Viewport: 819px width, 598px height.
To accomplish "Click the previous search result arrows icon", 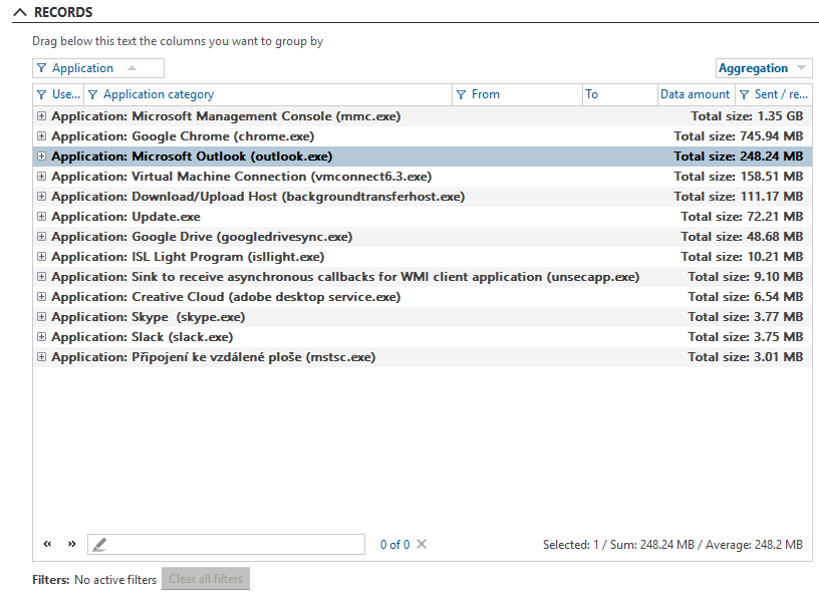I will click(47, 544).
